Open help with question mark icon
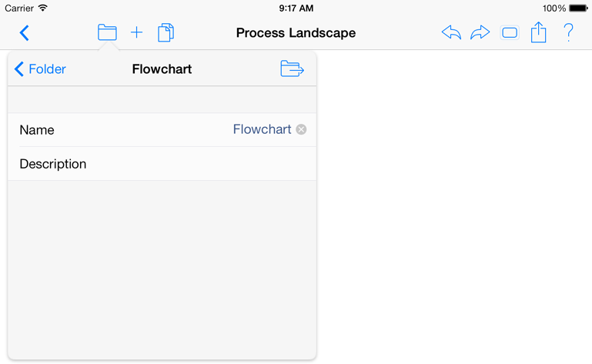 [x=568, y=32]
